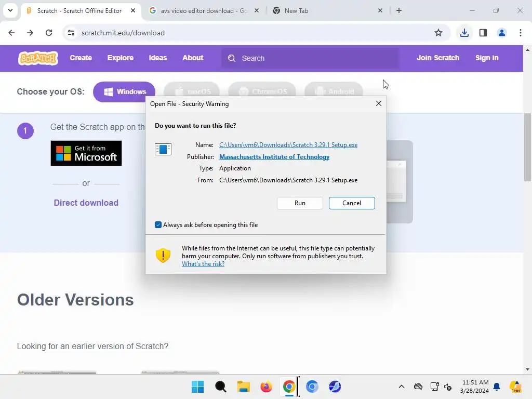532x399 pixels.
Task: Open the Create menu item
Action: coord(81,58)
